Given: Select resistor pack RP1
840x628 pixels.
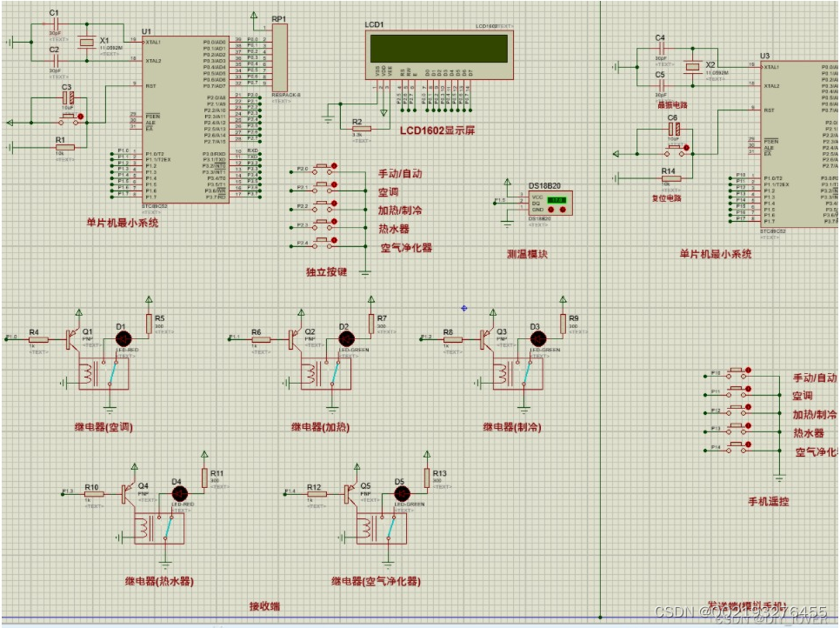Looking at the screenshot, I should point(280,57).
